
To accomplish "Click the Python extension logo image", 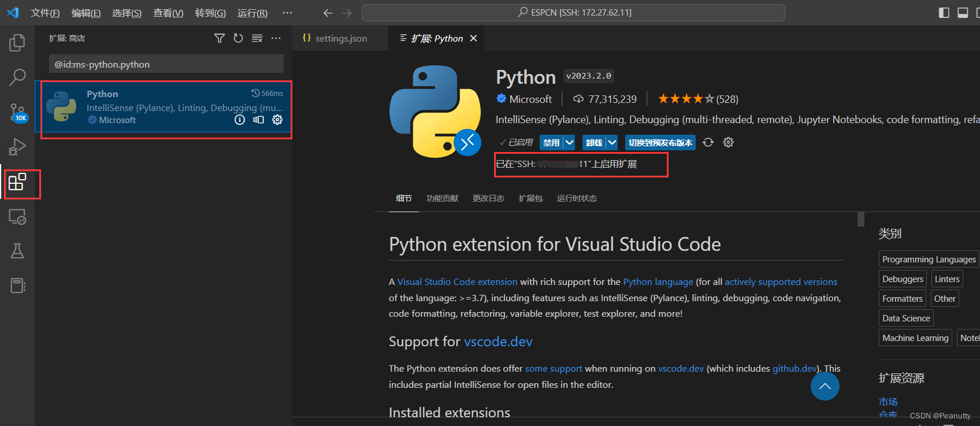I will tap(435, 111).
